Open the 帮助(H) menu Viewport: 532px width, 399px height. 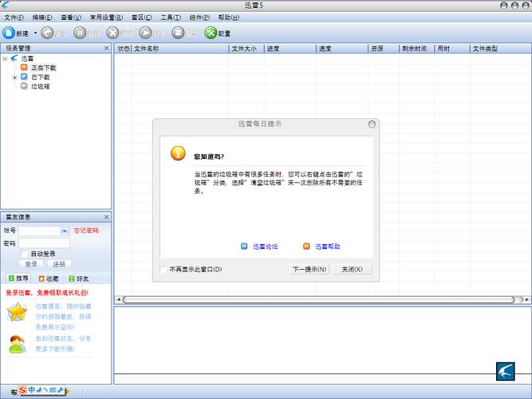(x=229, y=18)
